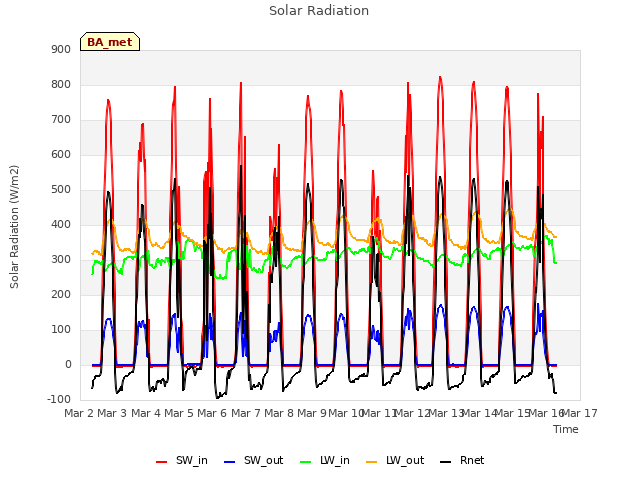Click the 400 y-axis tick label

coord(61,224)
